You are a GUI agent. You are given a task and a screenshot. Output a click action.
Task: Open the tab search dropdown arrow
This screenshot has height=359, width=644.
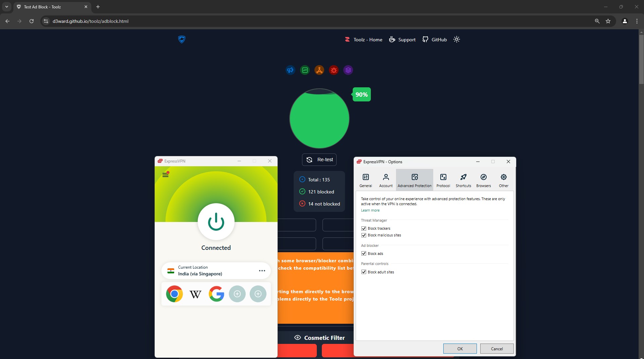click(6, 7)
